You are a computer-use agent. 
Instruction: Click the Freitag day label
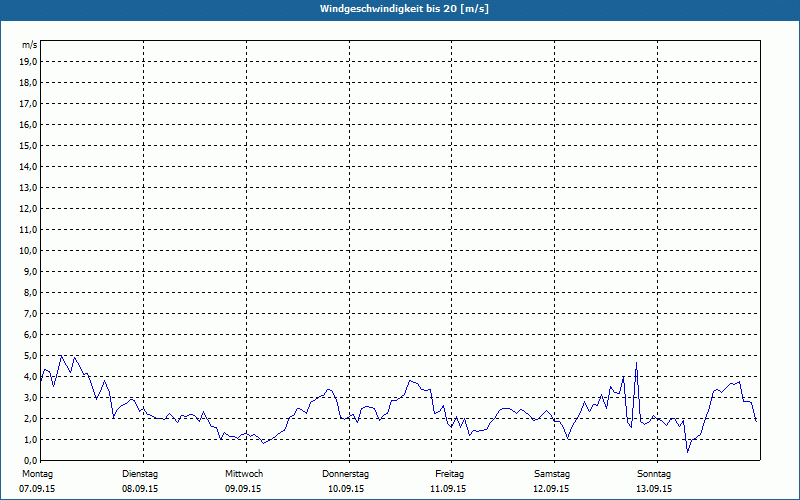point(449,474)
